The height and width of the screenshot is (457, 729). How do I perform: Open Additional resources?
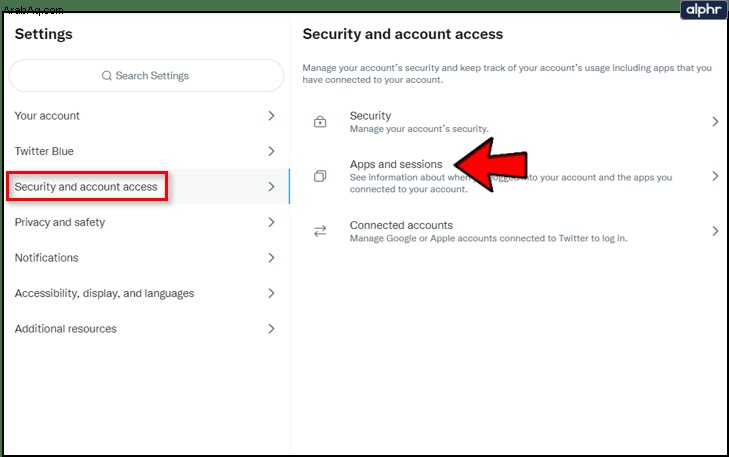click(146, 329)
